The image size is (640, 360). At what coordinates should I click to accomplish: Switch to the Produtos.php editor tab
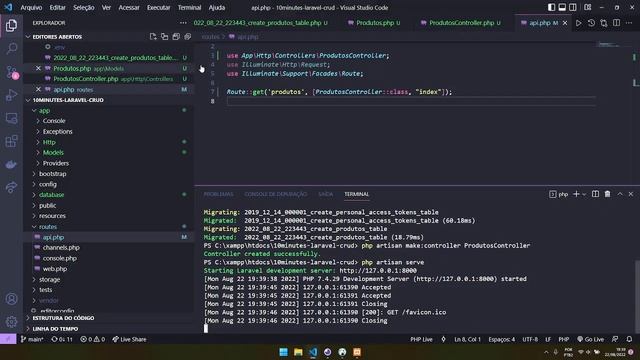pyautogui.click(x=374, y=23)
